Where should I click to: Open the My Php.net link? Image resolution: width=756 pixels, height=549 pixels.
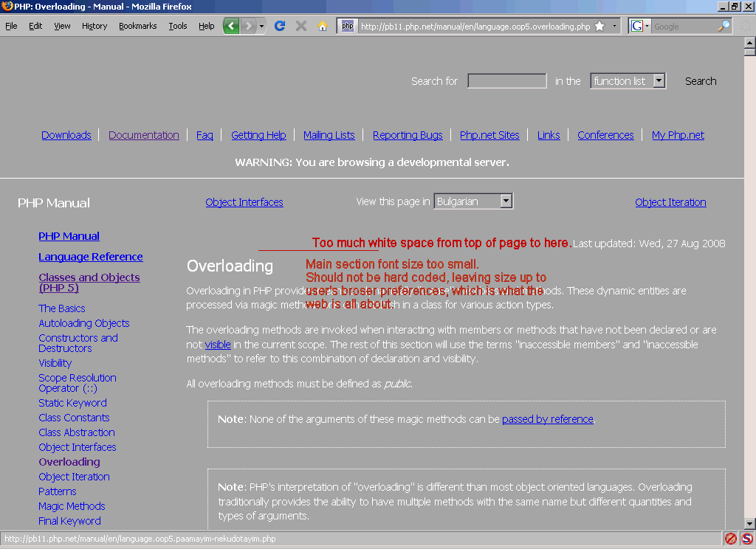(x=678, y=135)
